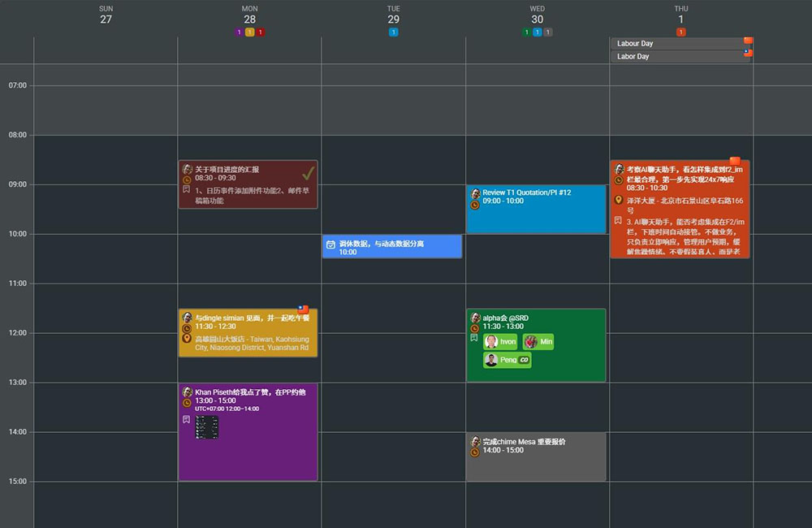The height and width of the screenshot is (528, 812).
Task: Click the calendar icon on the 调休数据 event
Action: [x=330, y=244]
